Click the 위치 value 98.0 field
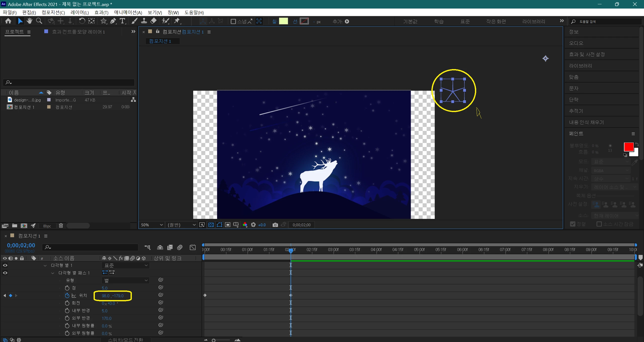 pos(105,296)
